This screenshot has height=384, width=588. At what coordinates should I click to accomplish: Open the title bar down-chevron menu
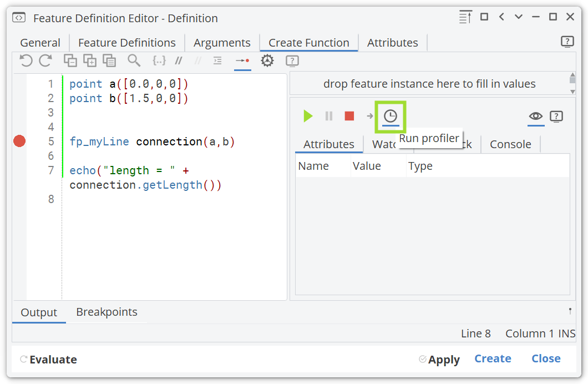point(519,17)
